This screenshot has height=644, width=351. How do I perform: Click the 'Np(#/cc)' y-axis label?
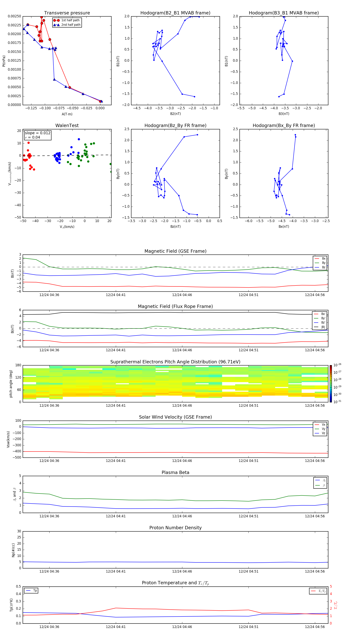pos(13,550)
